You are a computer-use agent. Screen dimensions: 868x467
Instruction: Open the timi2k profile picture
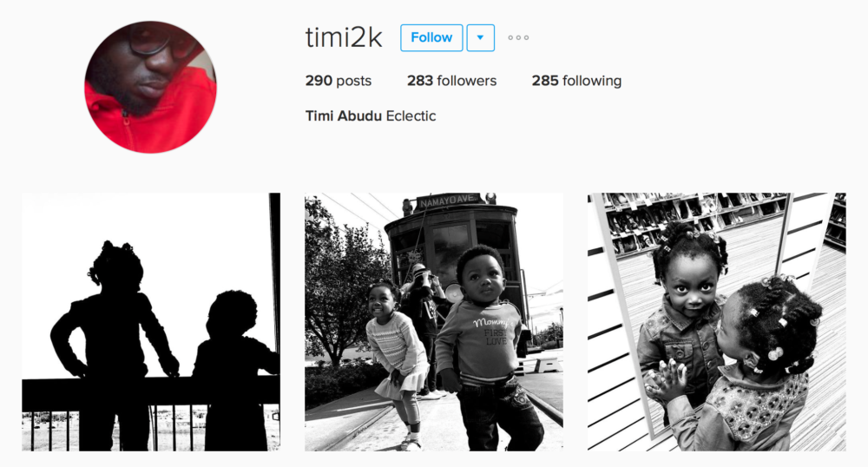pyautogui.click(x=150, y=88)
